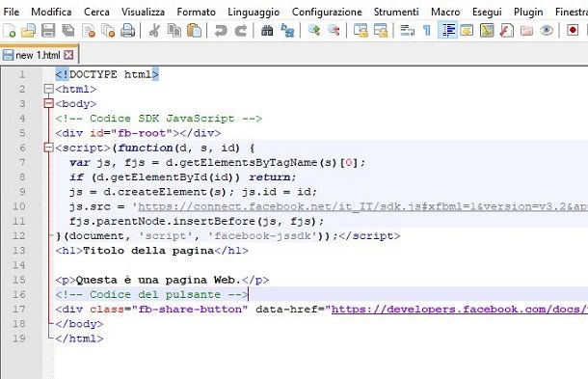Print the document with the printer icon

(128, 31)
